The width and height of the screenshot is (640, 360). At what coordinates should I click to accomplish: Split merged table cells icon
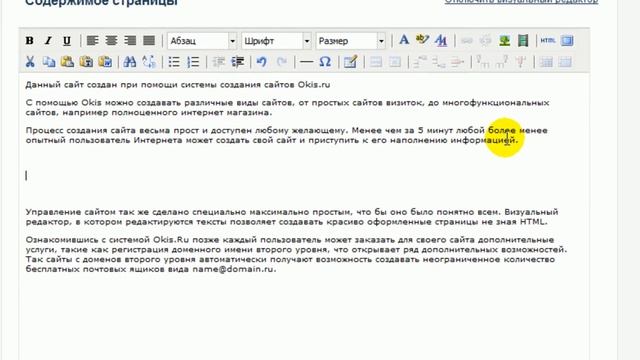tap(546, 62)
